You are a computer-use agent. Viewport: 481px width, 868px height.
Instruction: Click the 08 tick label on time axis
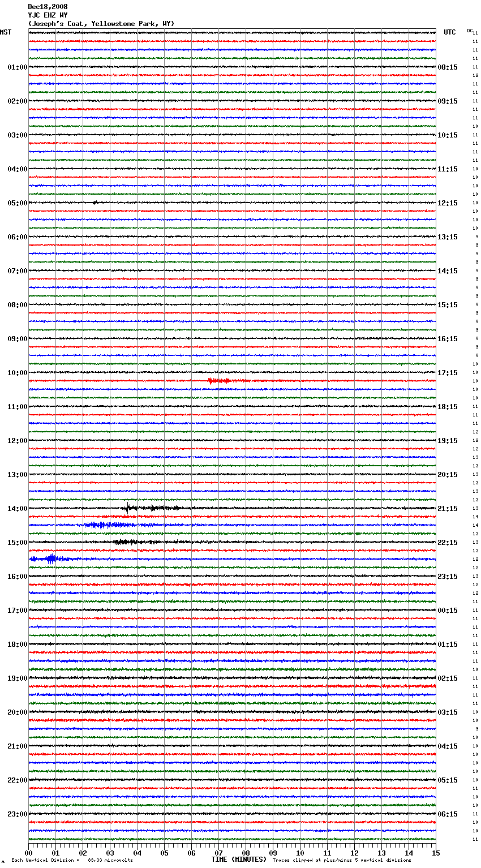pos(246,853)
